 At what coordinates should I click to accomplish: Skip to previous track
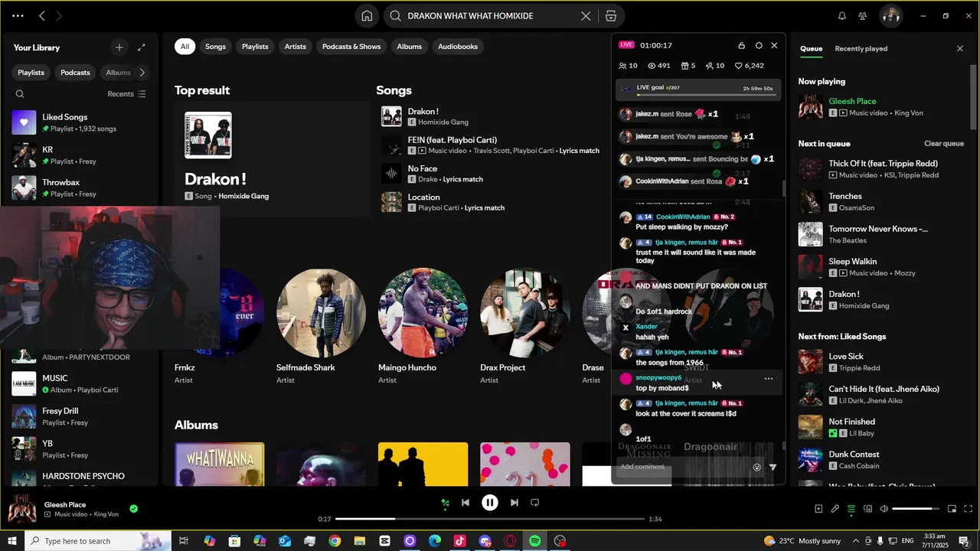coord(465,503)
